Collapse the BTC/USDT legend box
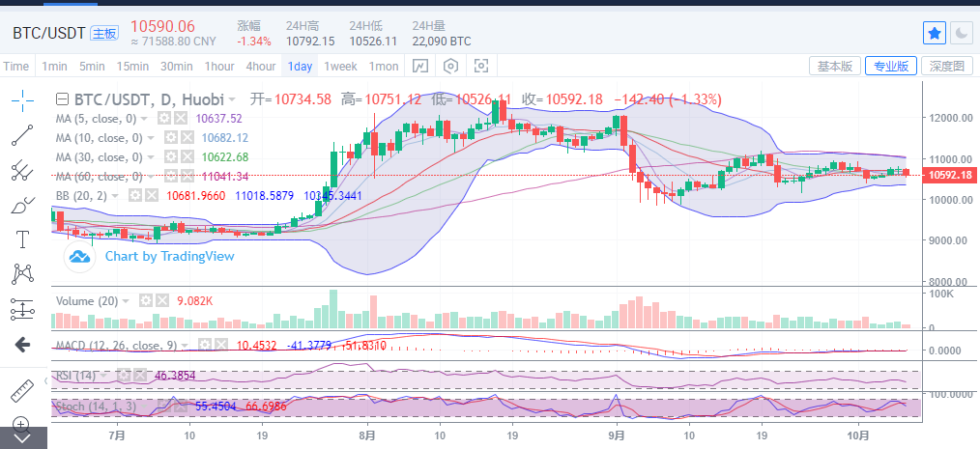 [x=62, y=98]
